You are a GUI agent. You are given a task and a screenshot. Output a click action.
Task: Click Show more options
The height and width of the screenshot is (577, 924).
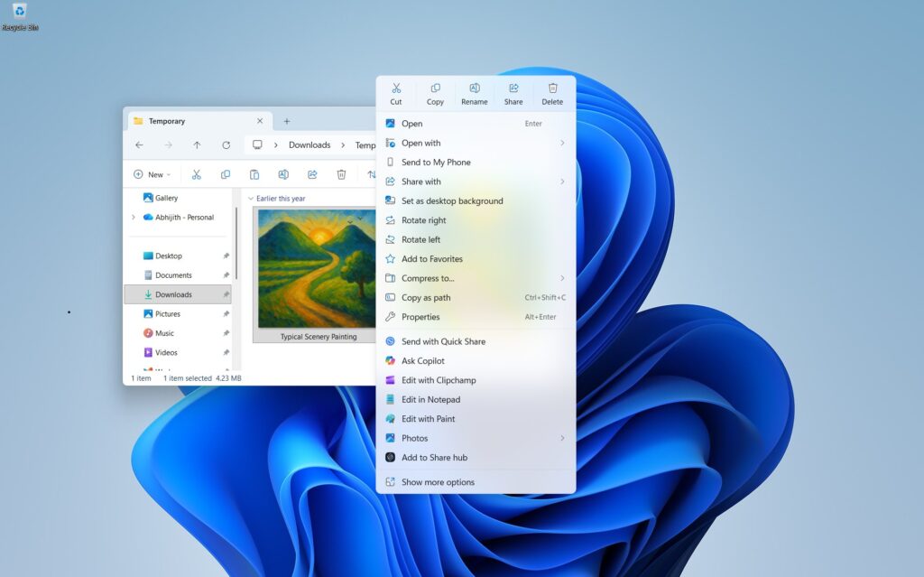[437, 481]
